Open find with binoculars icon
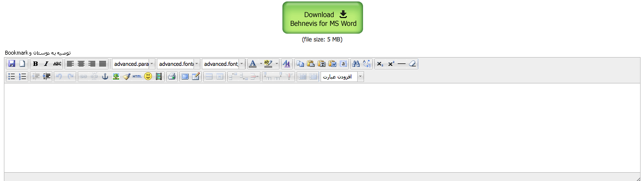 tap(356, 64)
